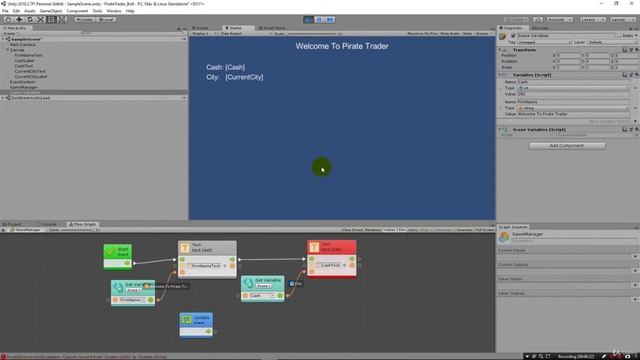Viewport: 640px width, 360px height.
Task: Toggle Maximize On Play
Action: point(422,33)
